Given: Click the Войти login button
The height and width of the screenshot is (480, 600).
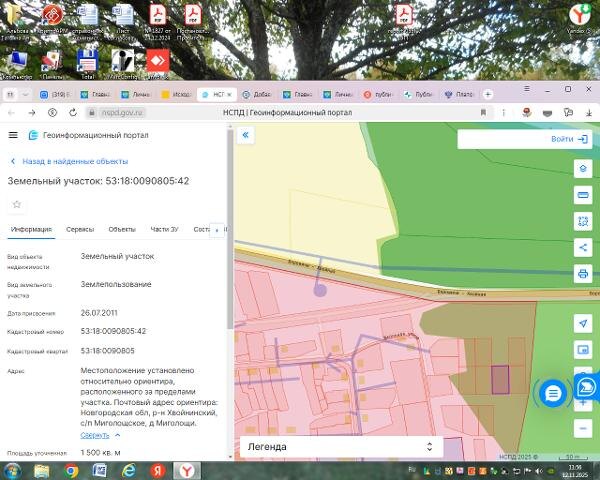Looking at the screenshot, I should (569, 139).
